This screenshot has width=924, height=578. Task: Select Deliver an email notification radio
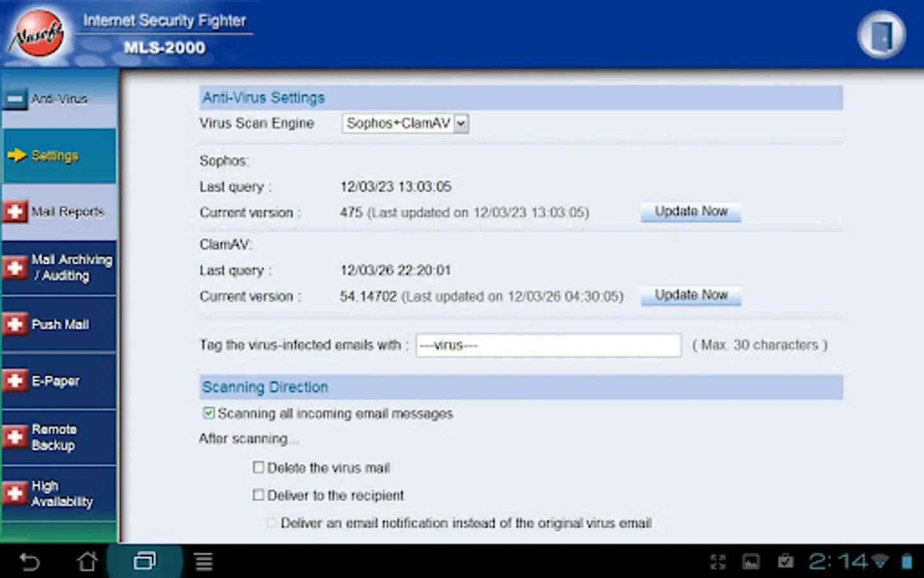(272, 523)
